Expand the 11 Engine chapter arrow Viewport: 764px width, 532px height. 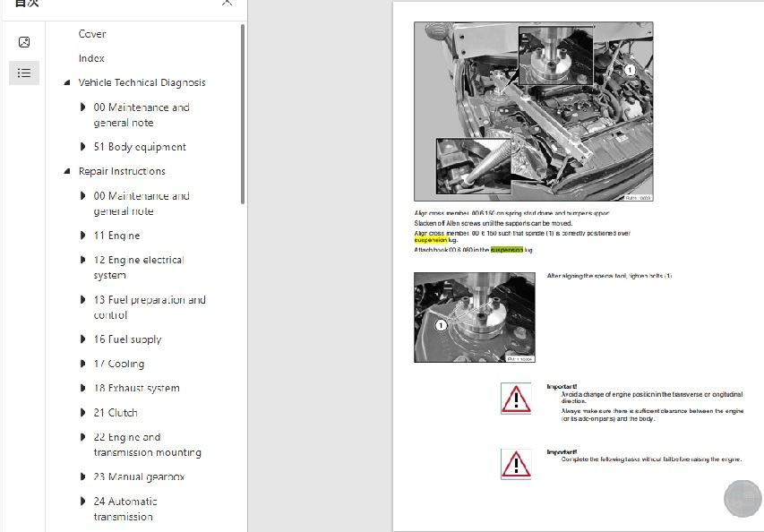(82, 236)
